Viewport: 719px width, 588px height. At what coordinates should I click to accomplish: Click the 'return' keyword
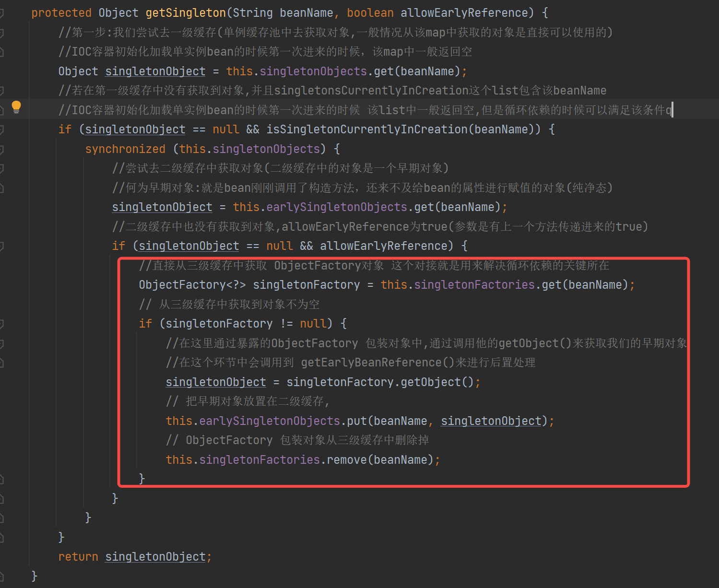[x=78, y=557]
